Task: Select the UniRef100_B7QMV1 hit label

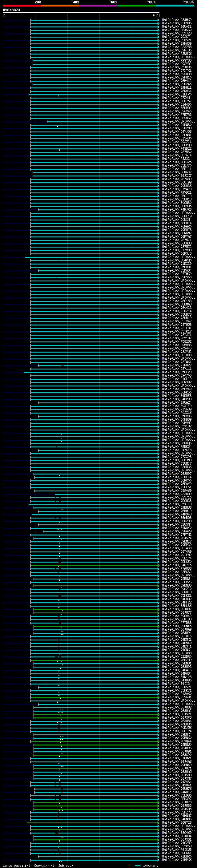Action: coord(176,758)
